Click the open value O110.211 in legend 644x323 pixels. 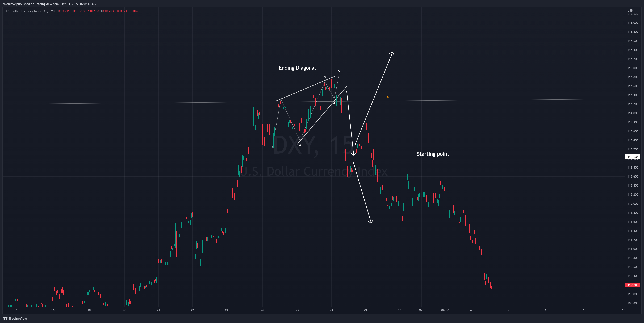coord(63,11)
